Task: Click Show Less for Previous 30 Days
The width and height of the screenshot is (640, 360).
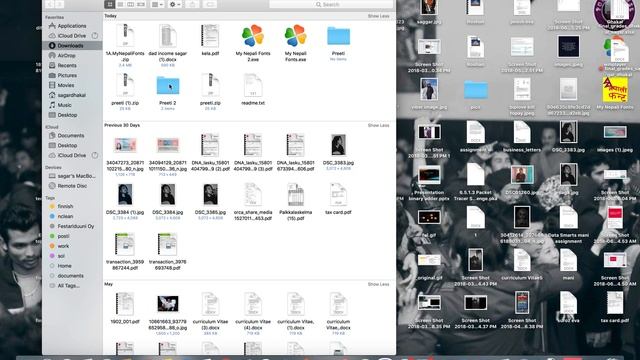Action: [x=378, y=125]
